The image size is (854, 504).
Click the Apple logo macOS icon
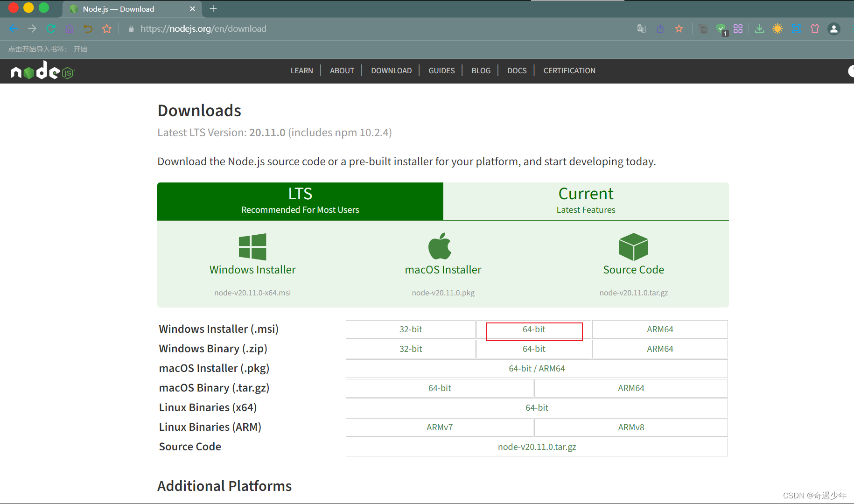coord(440,246)
